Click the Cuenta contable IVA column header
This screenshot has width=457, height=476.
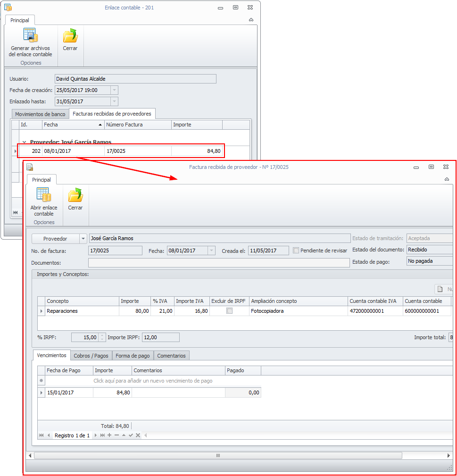[x=375, y=301]
